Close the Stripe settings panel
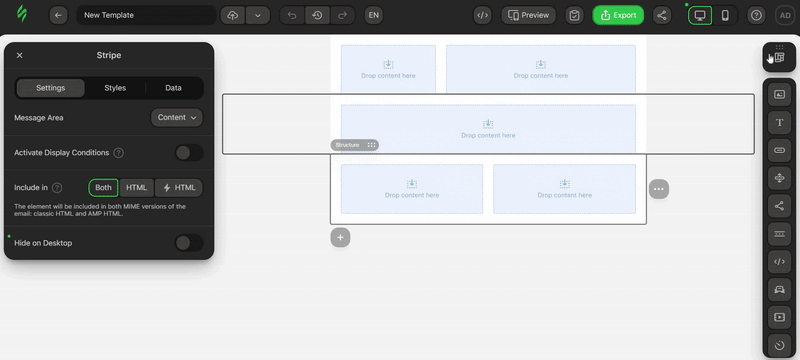 [x=19, y=55]
